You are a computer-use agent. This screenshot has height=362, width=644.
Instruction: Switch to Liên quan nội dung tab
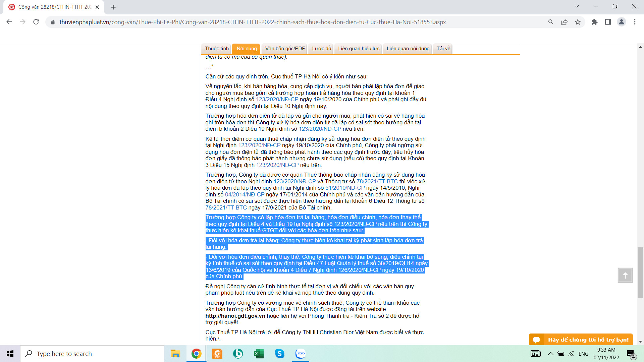pos(408,49)
